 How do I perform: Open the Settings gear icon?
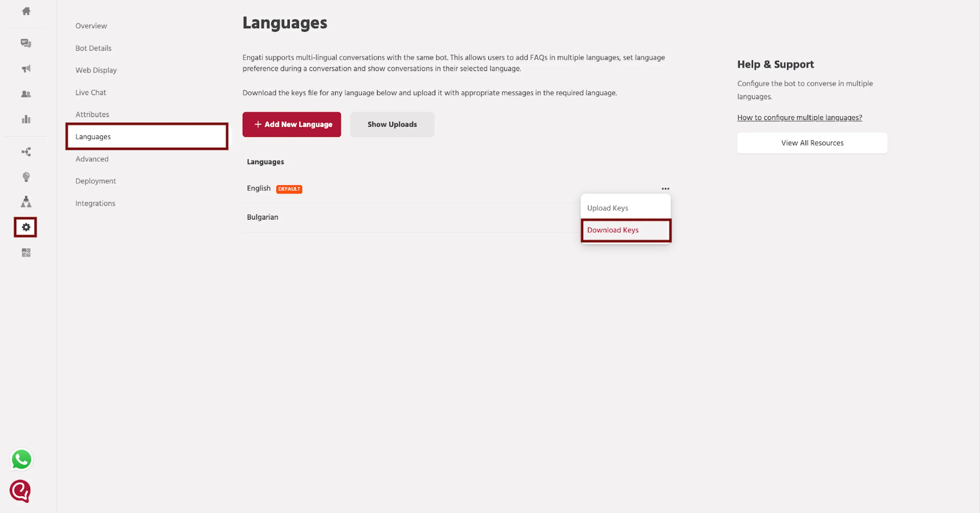coord(26,227)
